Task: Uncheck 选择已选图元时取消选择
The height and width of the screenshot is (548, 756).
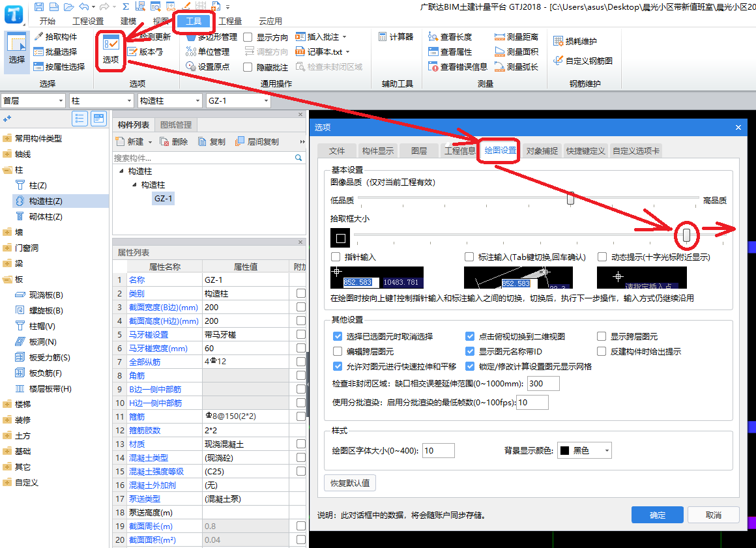Action: click(338, 336)
